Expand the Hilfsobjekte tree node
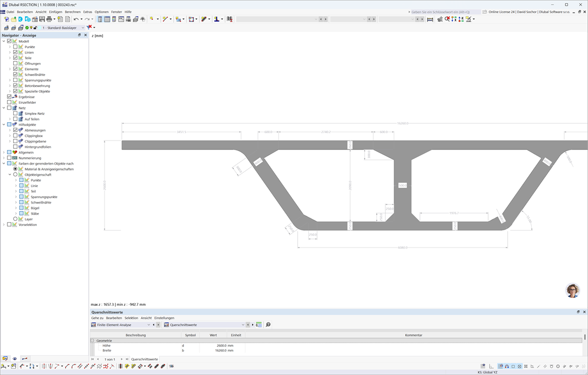The image size is (588, 375). pyautogui.click(x=4, y=124)
